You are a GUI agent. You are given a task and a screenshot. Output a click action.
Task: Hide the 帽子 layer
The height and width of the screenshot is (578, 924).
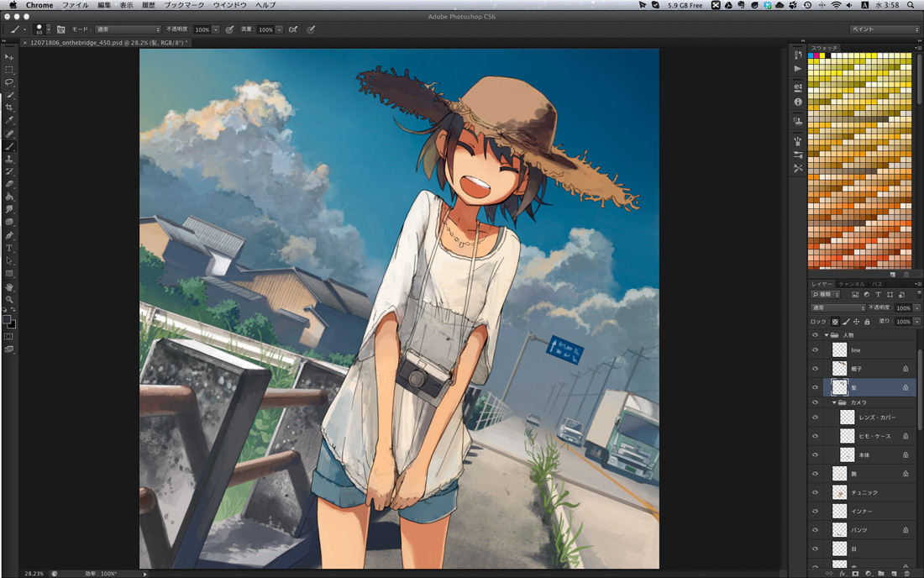(x=815, y=369)
